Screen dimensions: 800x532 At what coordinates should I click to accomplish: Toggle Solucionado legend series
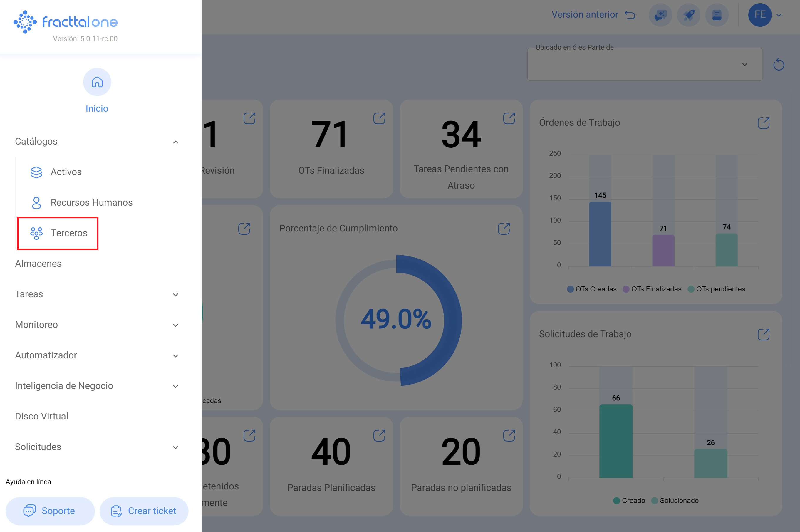click(x=675, y=501)
